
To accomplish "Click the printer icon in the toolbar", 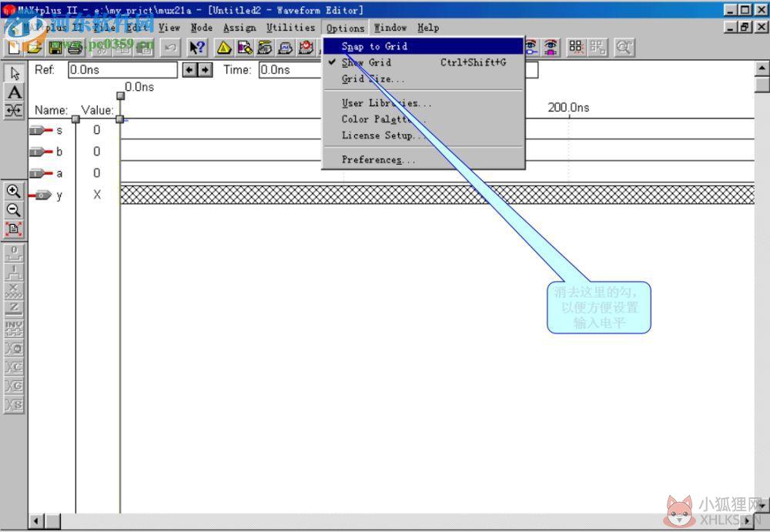I will (x=75, y=48).
